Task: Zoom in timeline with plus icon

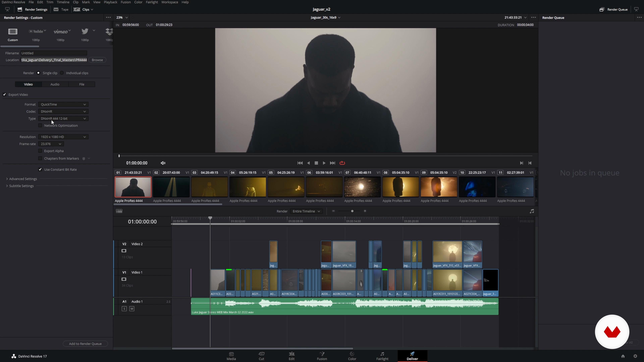Action: tap(365, 211)
